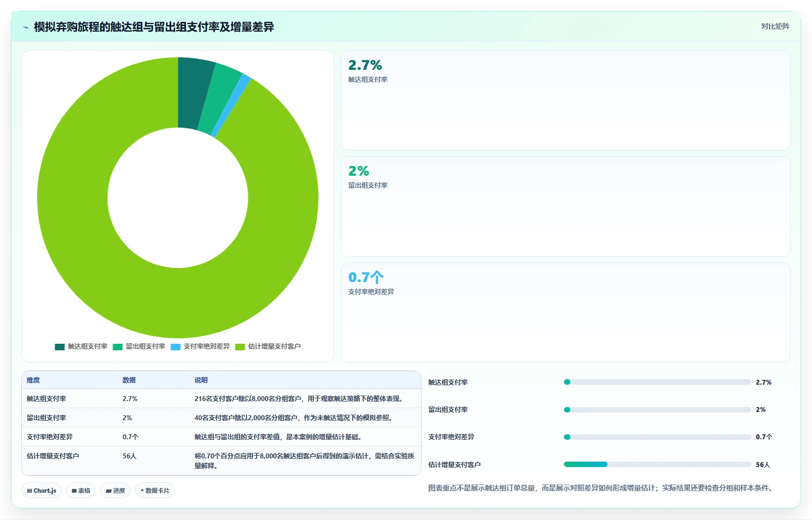Click the dashboard title heading
This screenshot has width=812, height=520.
pyautogui.click(x=154, y=27)
